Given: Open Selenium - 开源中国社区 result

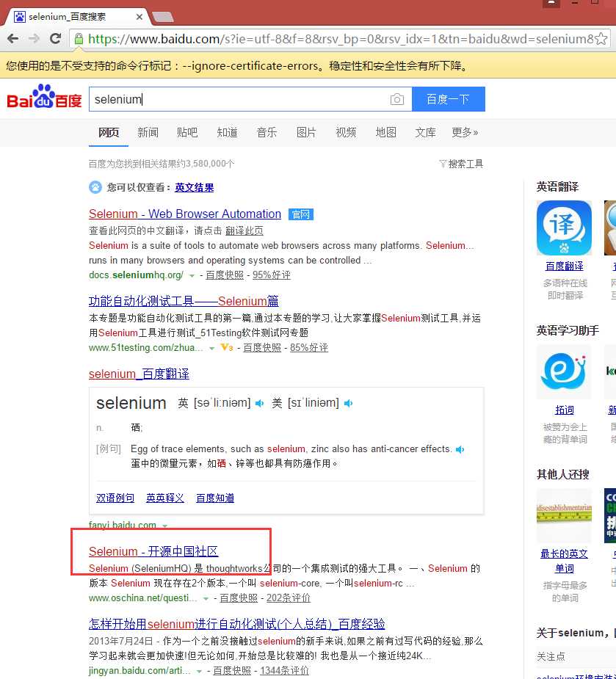Looking at the screenshot, I should (x=153, y=551).
